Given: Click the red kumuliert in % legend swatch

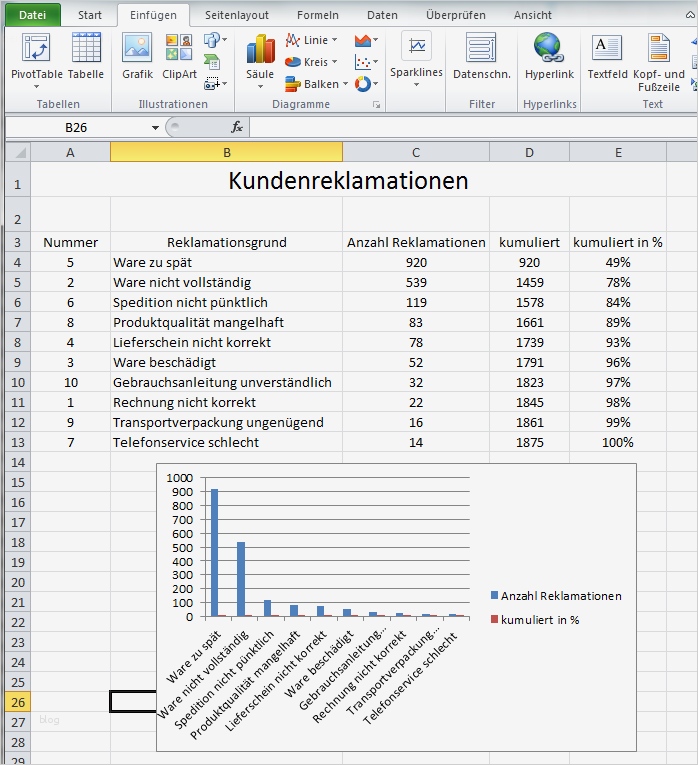Looking at the screenshot, I should (494, 619).
